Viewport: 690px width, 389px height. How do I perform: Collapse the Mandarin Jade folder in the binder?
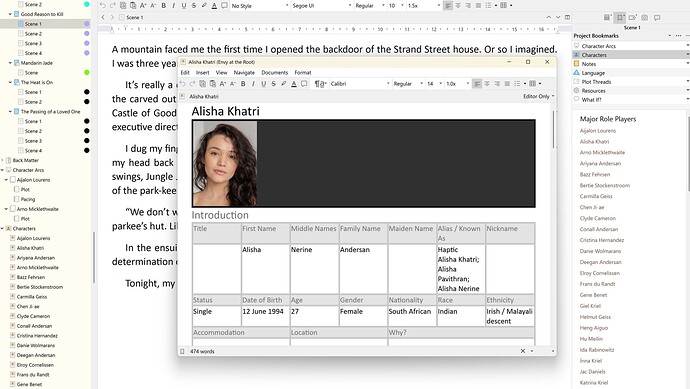pyautogui.click(x=10, y=63)
